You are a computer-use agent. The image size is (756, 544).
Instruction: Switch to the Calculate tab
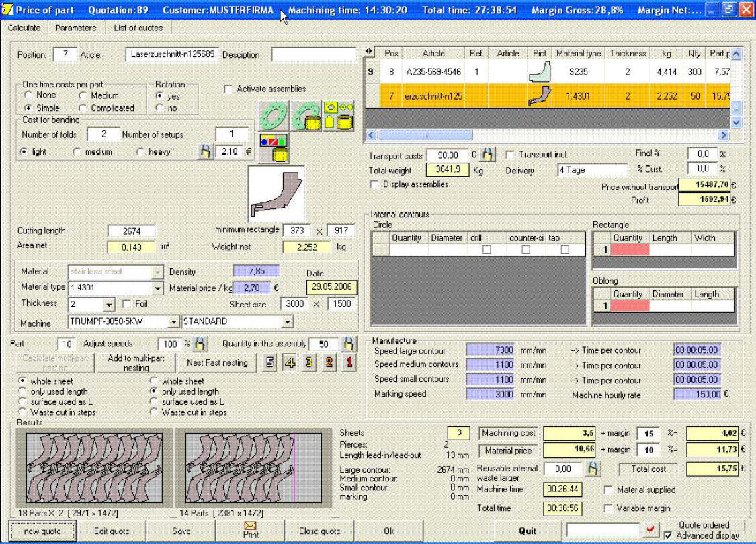(x=24, y=28)
